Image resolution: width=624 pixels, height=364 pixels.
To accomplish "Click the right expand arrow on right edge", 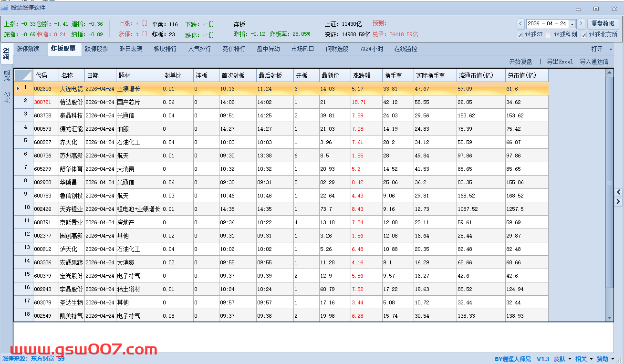I will 619,202.
